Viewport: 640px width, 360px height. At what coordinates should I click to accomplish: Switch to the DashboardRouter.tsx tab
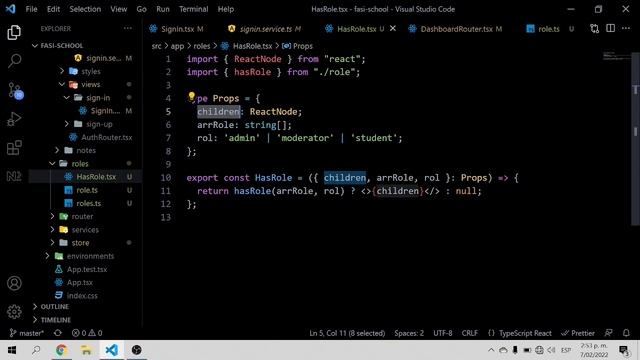pyautogui.click(x=456, y=29)
